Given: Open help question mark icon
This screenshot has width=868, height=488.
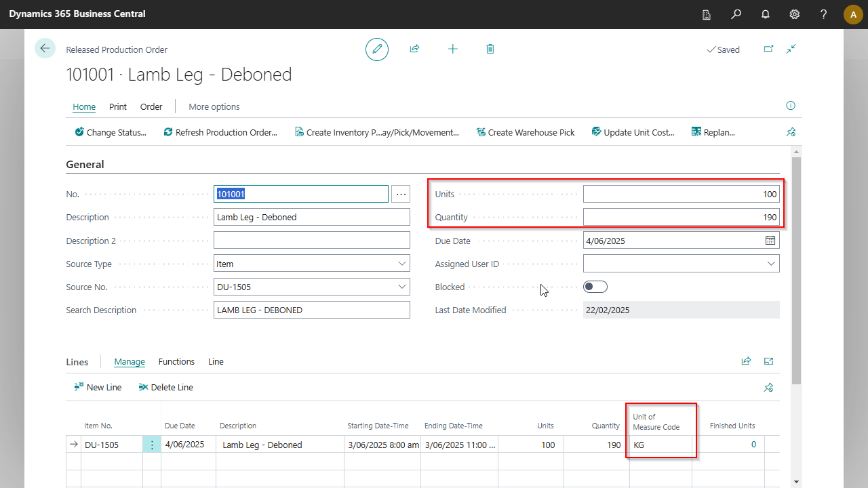Looking at the screenshot, I should coord(823,14).
